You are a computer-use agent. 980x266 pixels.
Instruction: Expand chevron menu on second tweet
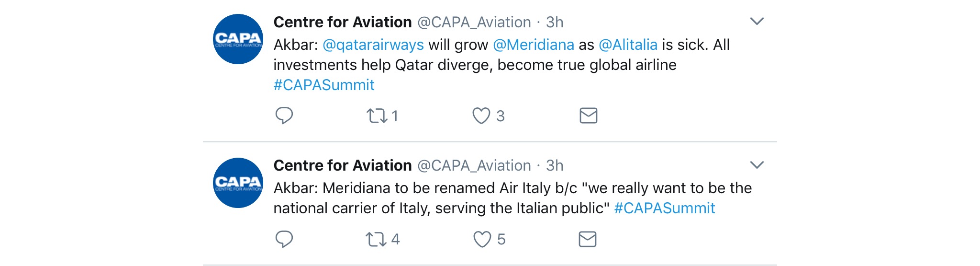tap(757, 165)
